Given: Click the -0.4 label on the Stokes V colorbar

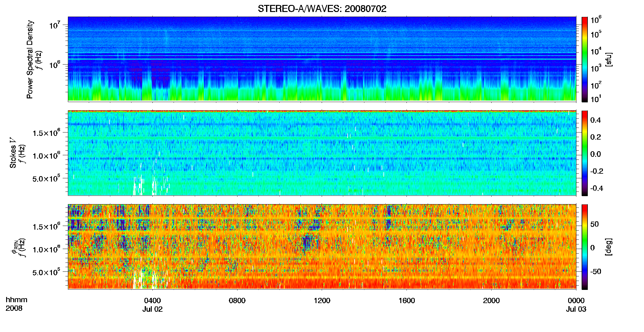Looking at the screenshot, I should tap(597, 188).
